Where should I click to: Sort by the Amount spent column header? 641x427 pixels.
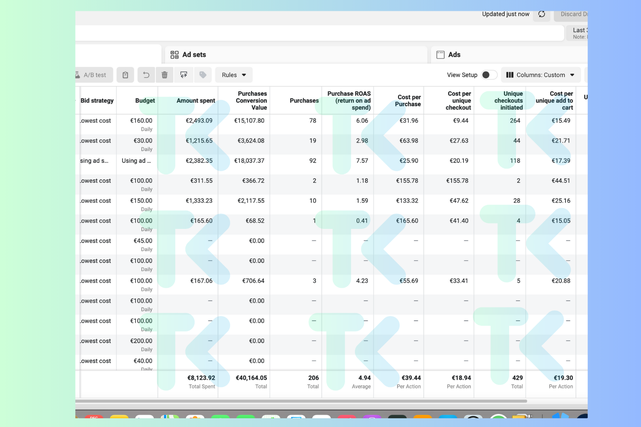pos(195,100)
